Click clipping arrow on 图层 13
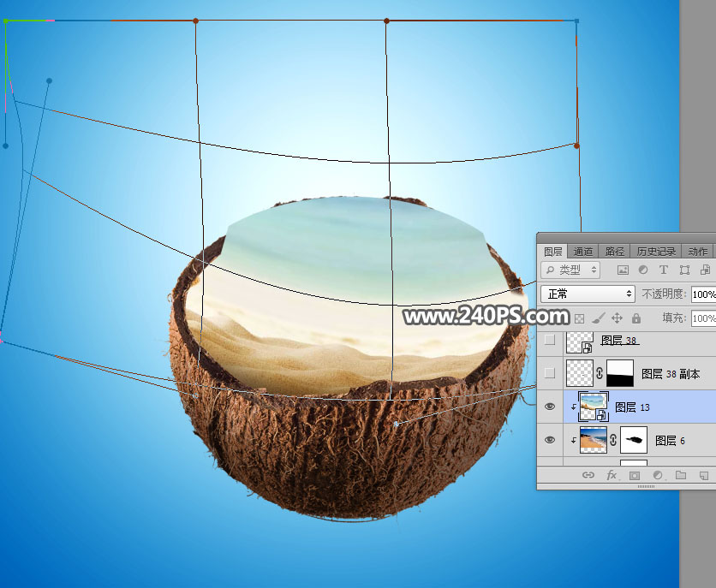 click(574, 407)
